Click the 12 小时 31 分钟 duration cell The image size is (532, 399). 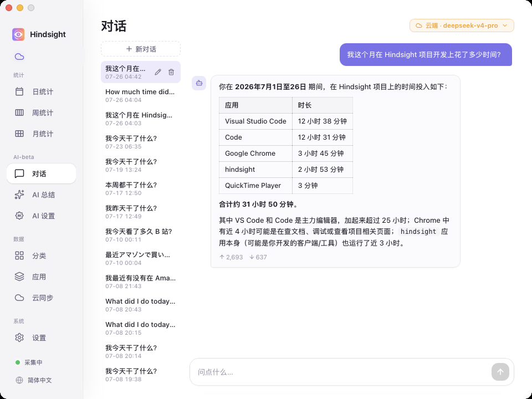coord(323,137)
